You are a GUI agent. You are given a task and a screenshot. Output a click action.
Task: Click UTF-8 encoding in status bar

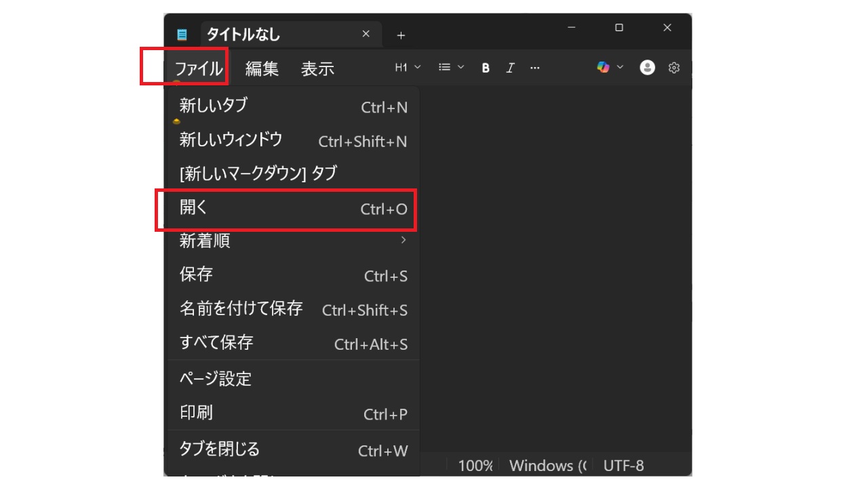(623, 466)
